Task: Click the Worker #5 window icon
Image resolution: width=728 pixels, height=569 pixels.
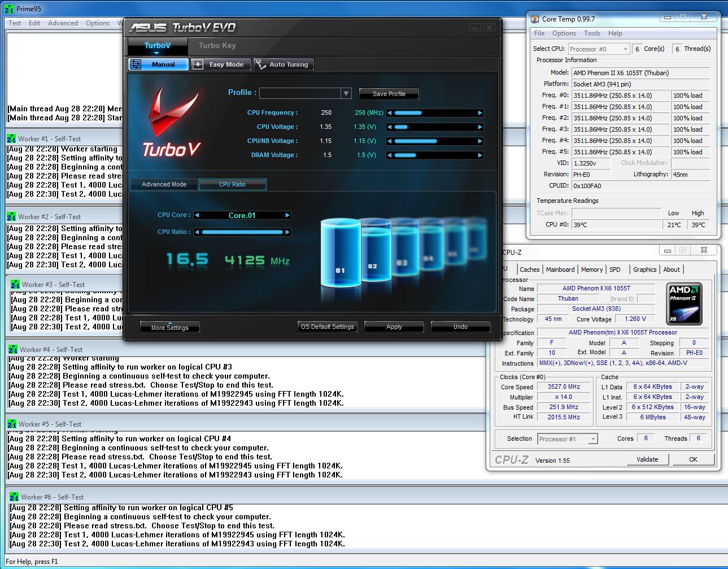Action: [x=12, y=424]
